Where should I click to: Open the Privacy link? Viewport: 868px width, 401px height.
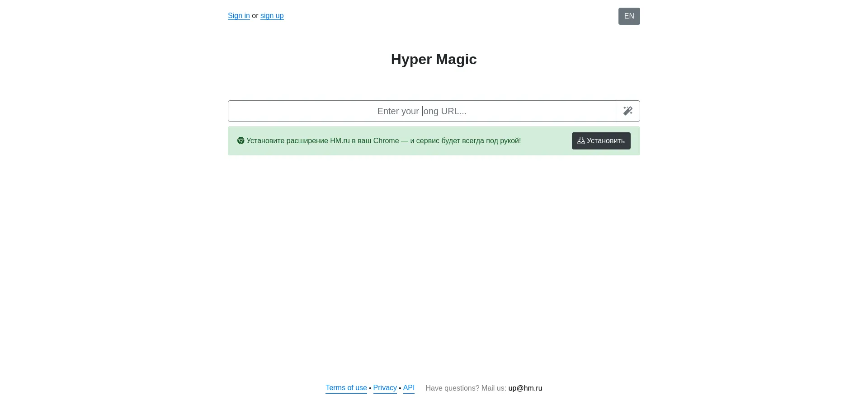tap(385, 388)
